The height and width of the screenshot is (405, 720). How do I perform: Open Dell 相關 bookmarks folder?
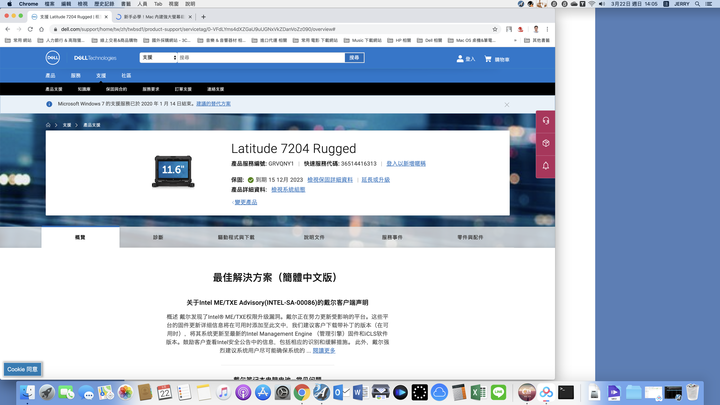[x=429, y=40]
